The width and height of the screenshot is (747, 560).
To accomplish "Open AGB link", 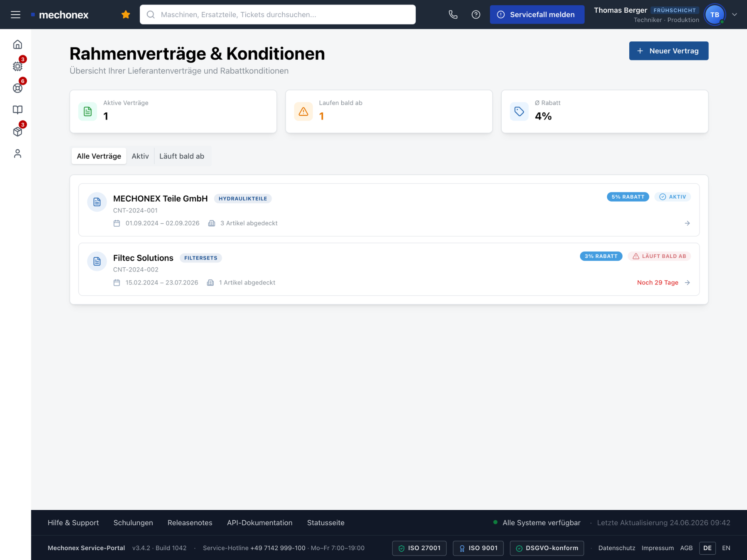I will pos(686,548).
